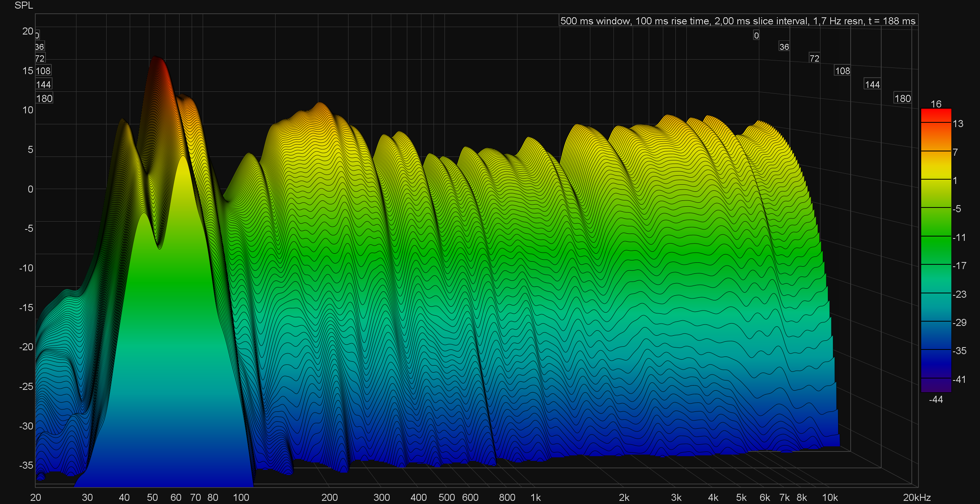This screenshot has width=980, height=504.
Task: Click the 100 Hz frequency axis label
Action: 241,497
